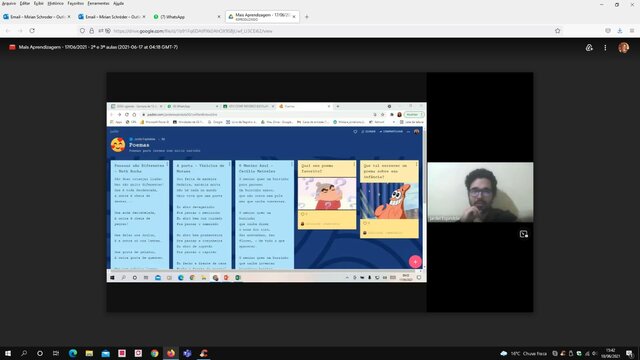Screen dimensions: 640x360
Task: Open the Exibir menu
Action: pos(39,3)
